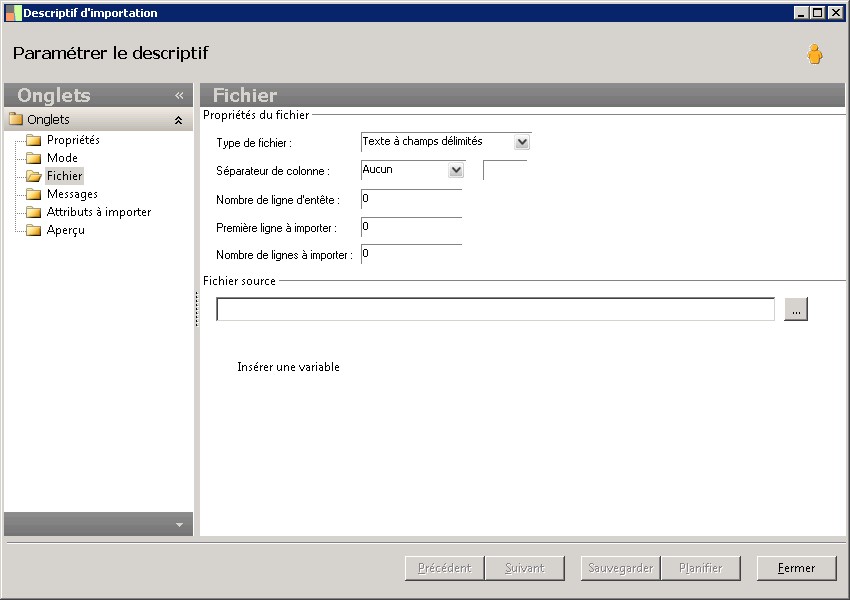
Task: Select the Fichier tab entry
Action: (65, 176)
